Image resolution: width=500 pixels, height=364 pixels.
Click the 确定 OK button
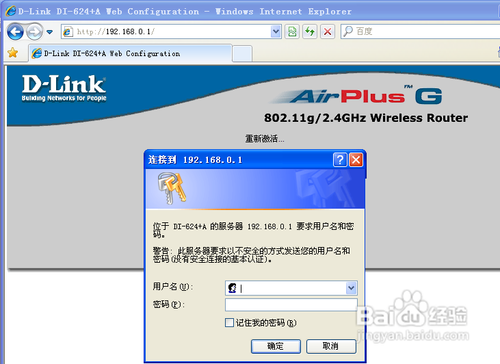click(276, 346)
